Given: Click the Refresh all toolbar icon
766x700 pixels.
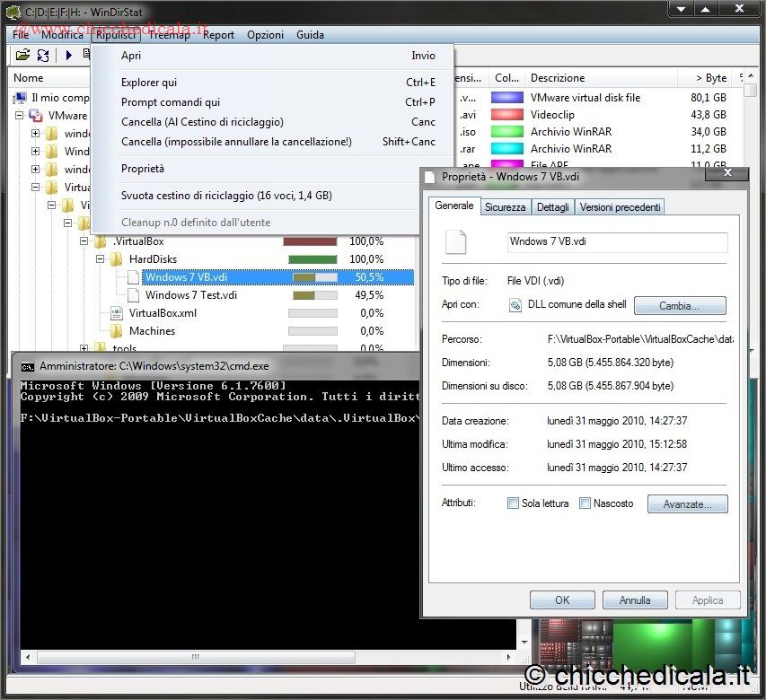Looking at the screenshot, I should (43, 56).
